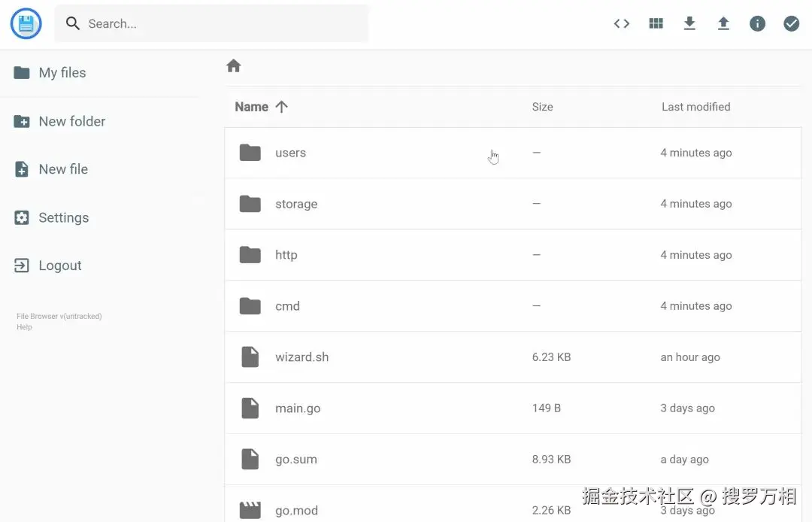Click the http folder name
This screenshot has width=812, height=522.
tap(286, 255)
